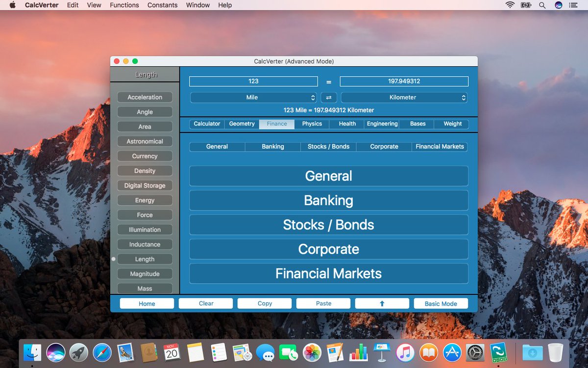588x368 pixels.
Task: Click CalcVerter app icon in dock
Action: [x=498, y=352]
